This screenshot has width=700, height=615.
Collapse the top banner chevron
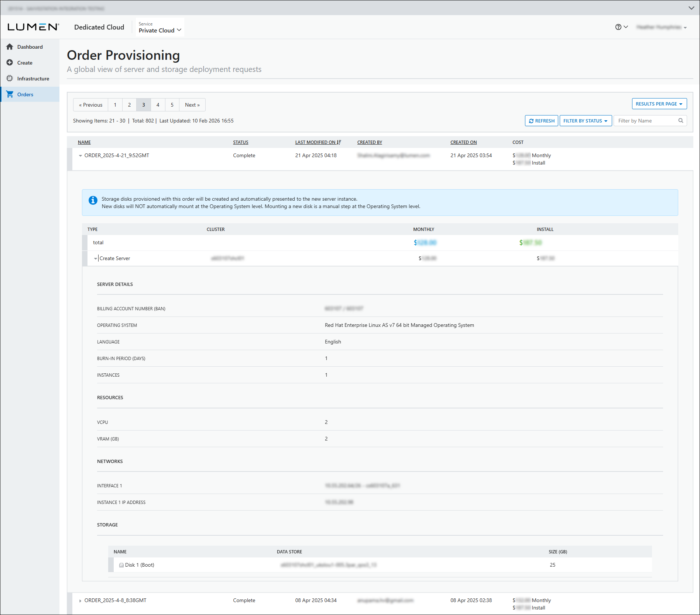[x=691, y=8]
